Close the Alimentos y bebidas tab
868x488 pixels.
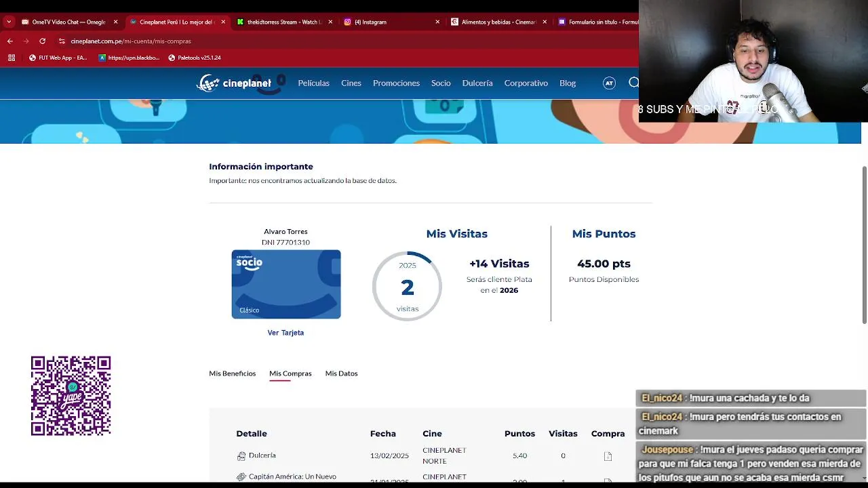click(x=545, y=22)
